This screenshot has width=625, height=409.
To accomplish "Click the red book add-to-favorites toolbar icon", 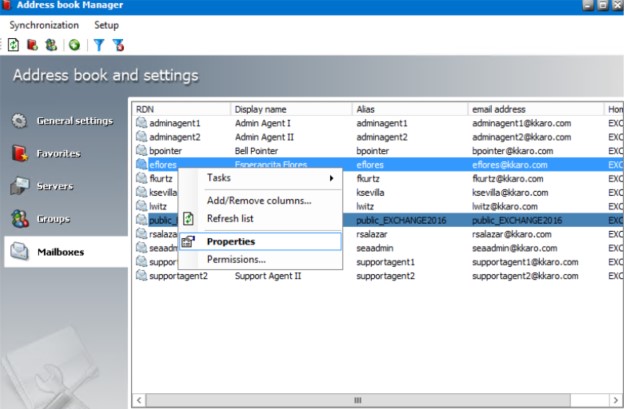I will 31,44.
